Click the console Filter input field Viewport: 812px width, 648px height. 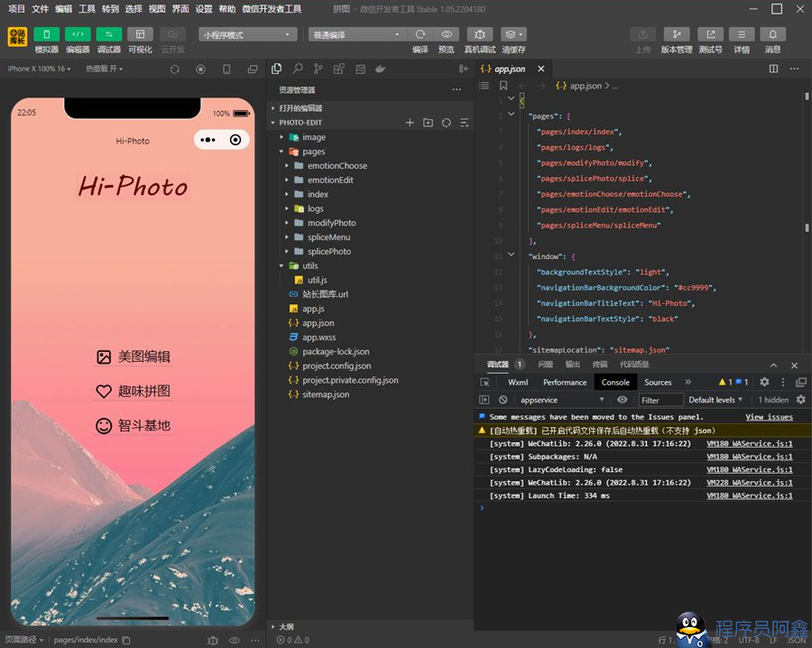pyautogui.click(x=660, y=400)
